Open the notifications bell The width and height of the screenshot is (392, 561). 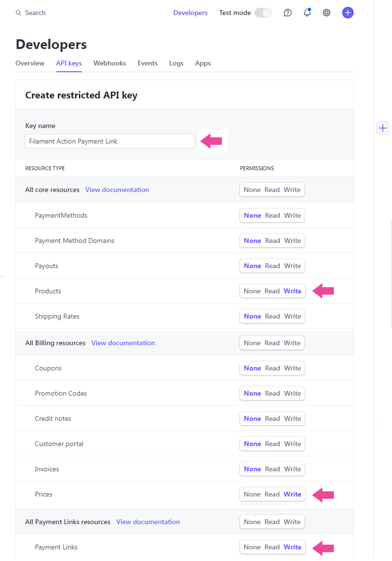(x=307, y=13)
